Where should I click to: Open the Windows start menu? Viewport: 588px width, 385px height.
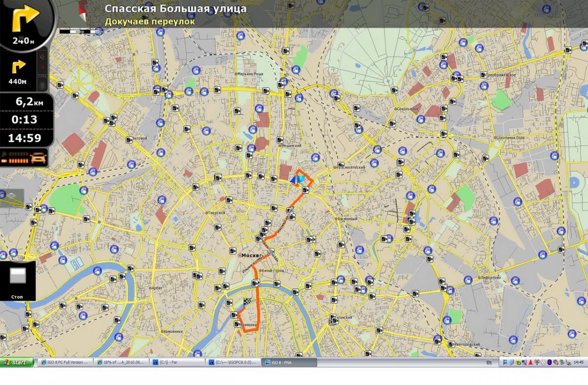click(x=17, y=362)
